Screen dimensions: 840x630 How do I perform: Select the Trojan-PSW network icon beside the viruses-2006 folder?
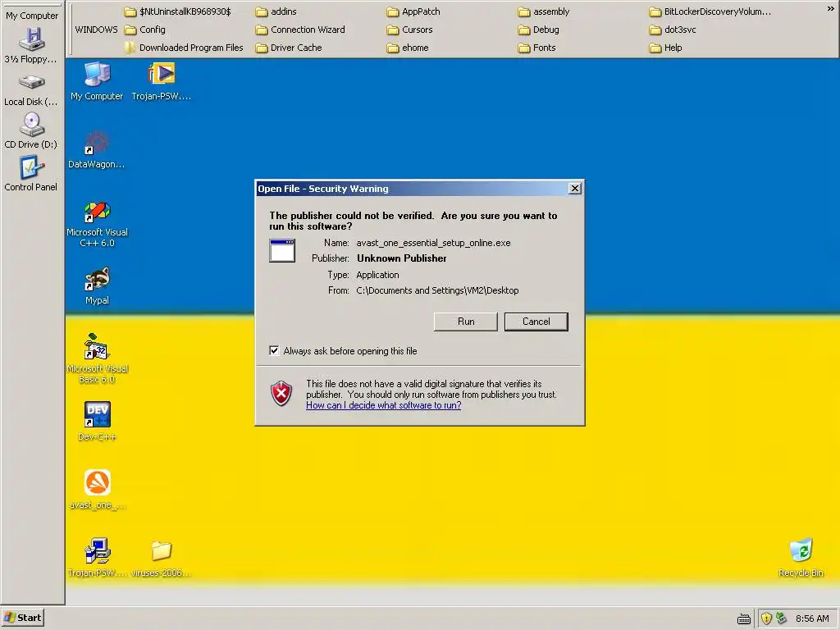click(x=97, y=558)
